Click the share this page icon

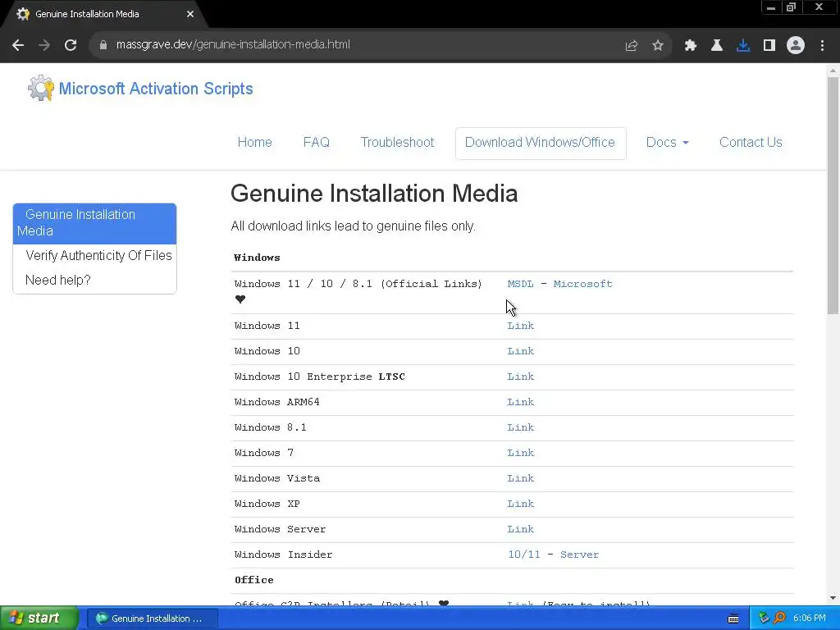(632, 45)
